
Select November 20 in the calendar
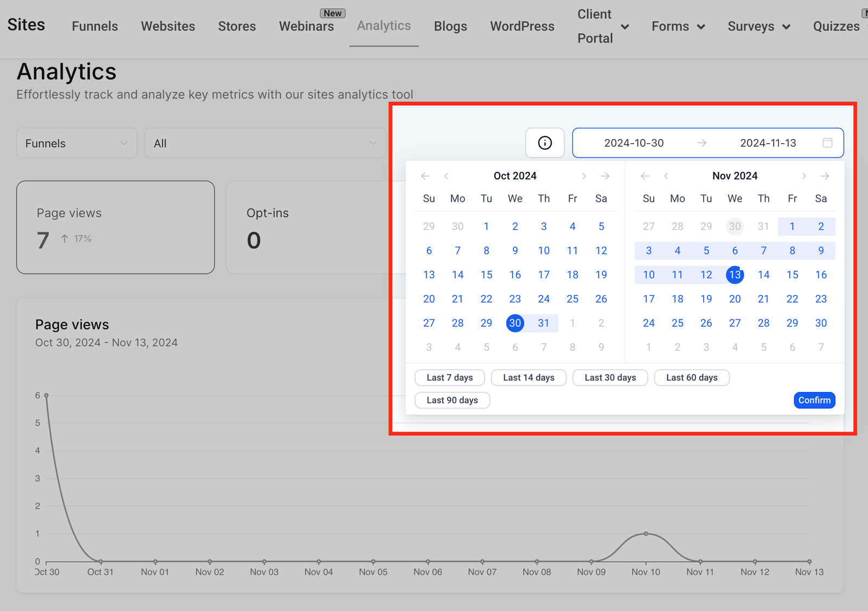pyautogui.click(x=735, y=299)
